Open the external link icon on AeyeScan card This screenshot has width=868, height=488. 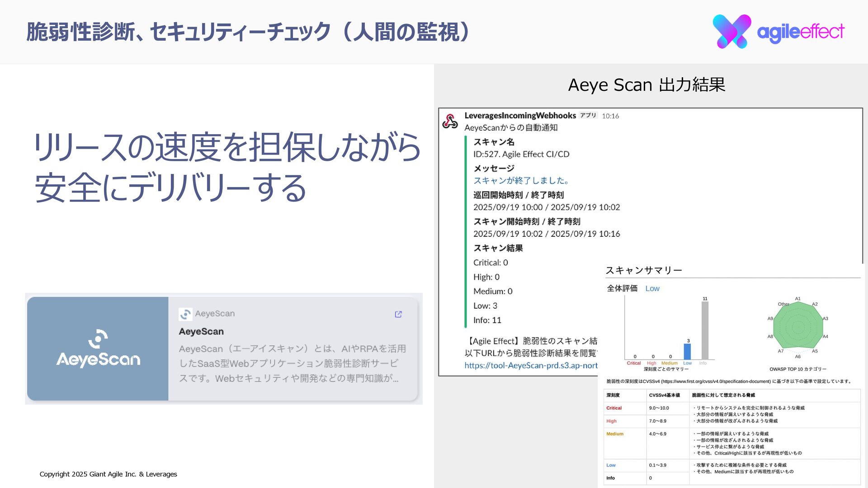point(398,314)
